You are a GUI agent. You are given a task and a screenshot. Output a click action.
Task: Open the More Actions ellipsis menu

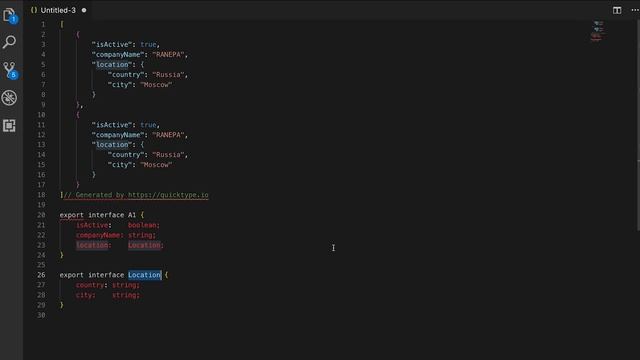[x=635, y=10]
